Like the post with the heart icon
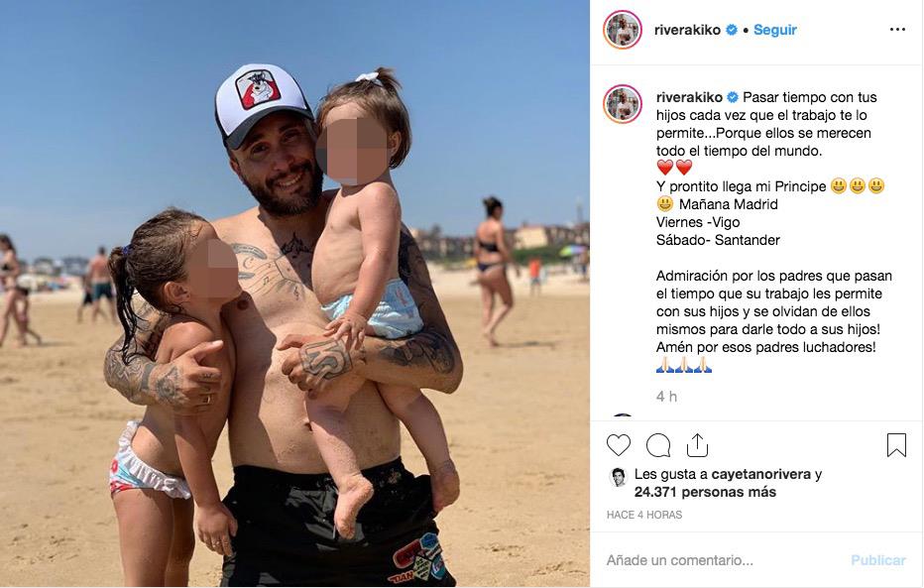Viewport: 924px width, 588px height. pyautogui.click(x=619, y=445)
